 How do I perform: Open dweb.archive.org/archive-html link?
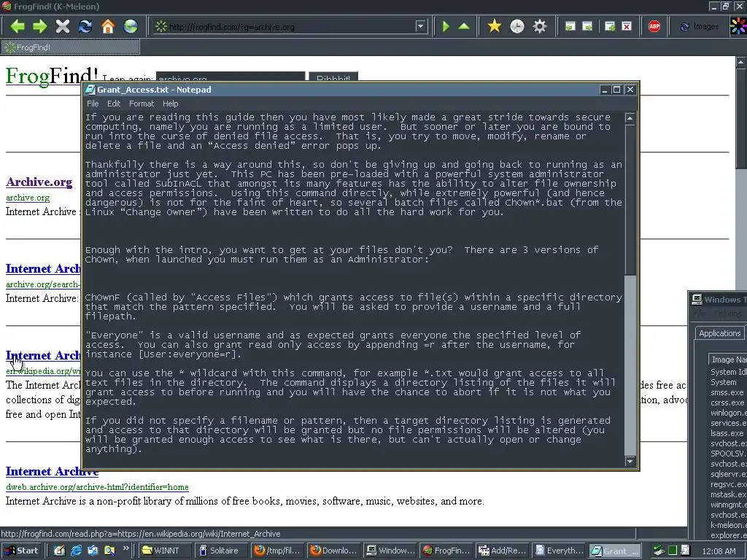(x=97, y=486)
